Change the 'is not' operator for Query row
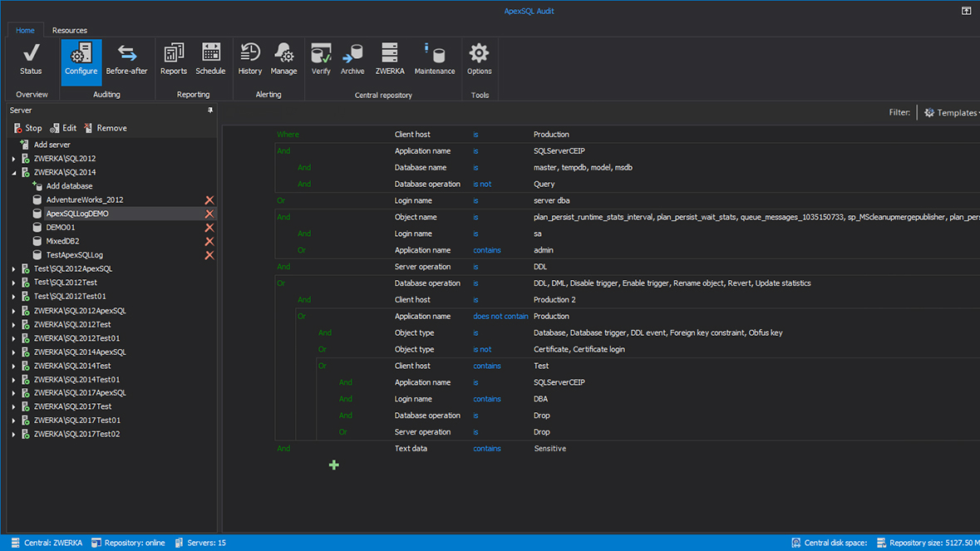The height and width of the screenshot is (551, 980). pyautogui.click(x=482, y=184)
